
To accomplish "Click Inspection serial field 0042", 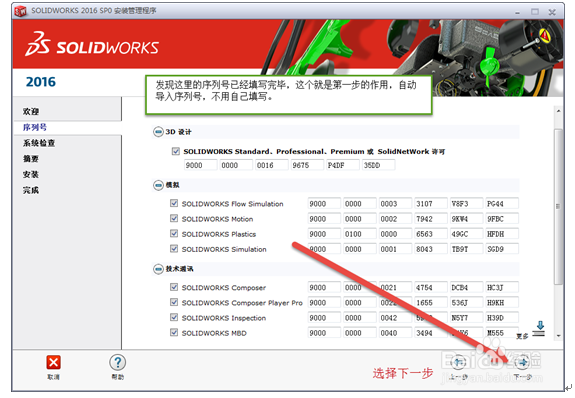I will coord(395,318).
